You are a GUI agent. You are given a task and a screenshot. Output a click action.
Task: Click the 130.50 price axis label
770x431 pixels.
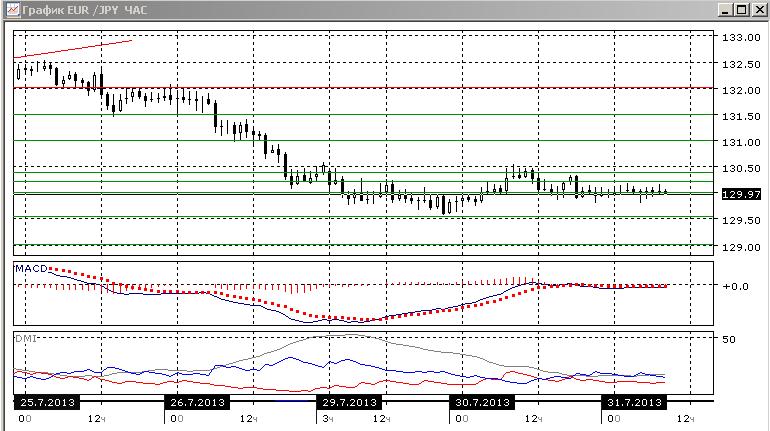(x=741, y=168)
